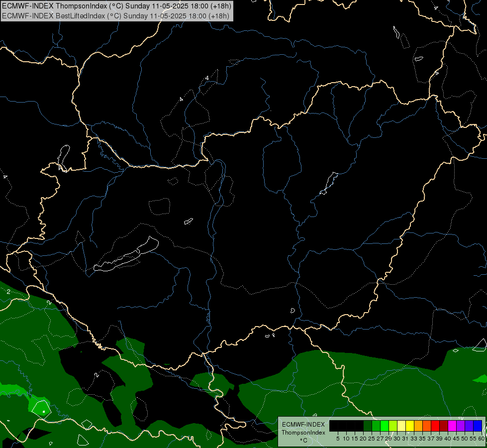Click the legend tick value 33

(x=414, y=439)
